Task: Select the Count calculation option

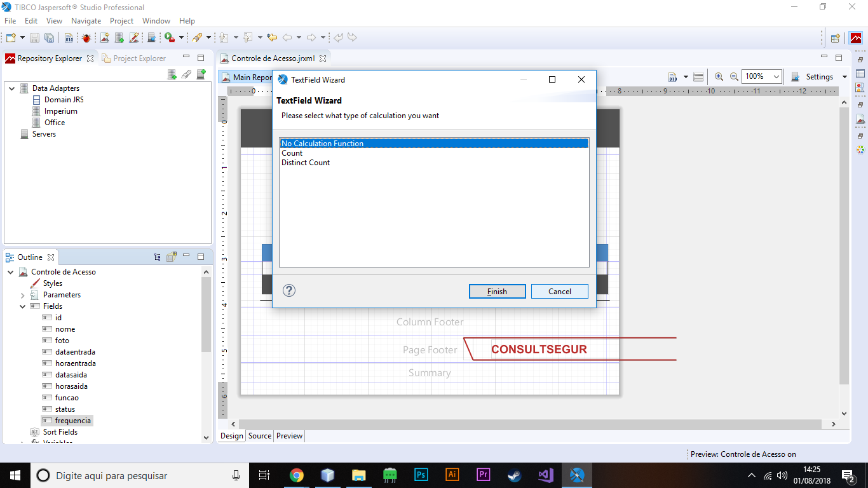Action: (x=292, y=153)
